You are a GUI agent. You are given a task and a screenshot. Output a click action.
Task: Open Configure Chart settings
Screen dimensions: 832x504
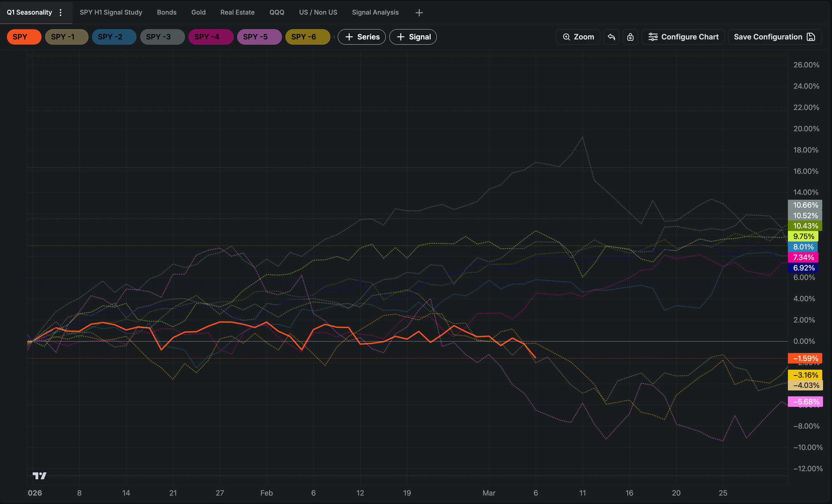[683, 37]
